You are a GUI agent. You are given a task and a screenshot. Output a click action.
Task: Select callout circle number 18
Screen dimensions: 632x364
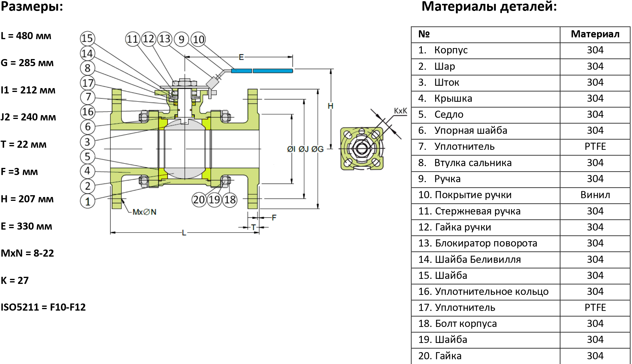[230, 199]
